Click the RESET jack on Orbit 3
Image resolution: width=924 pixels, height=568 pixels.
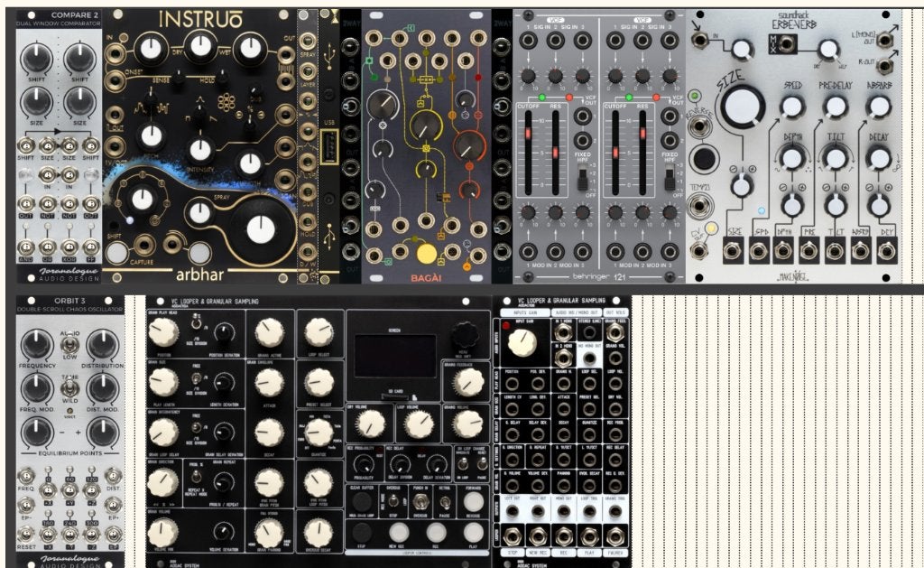coord(25,535)
